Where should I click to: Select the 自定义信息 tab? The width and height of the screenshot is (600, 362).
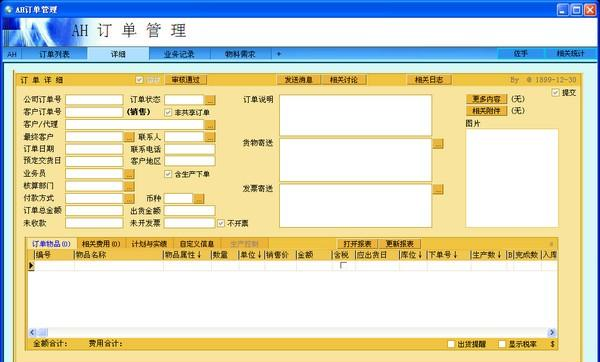pyautogui.click(x=197, y=244)
